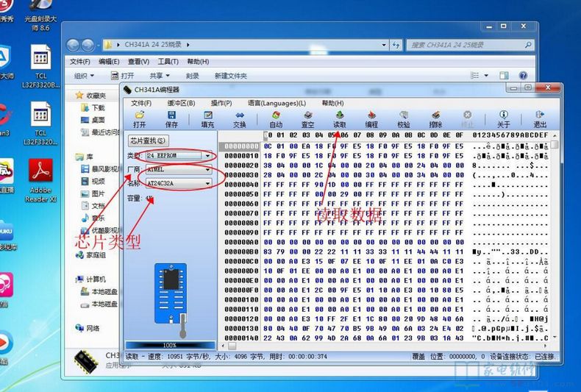Click the hex view horizontal scrollbar
Image resolution: width=581 pixels, height=392 pixels.
pos(384,346)
